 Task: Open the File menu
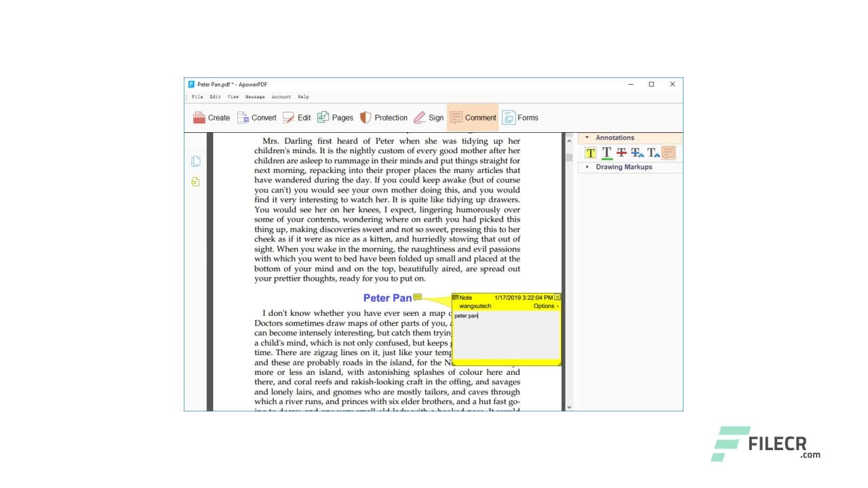pyautogui.click(x=197, y=96)
